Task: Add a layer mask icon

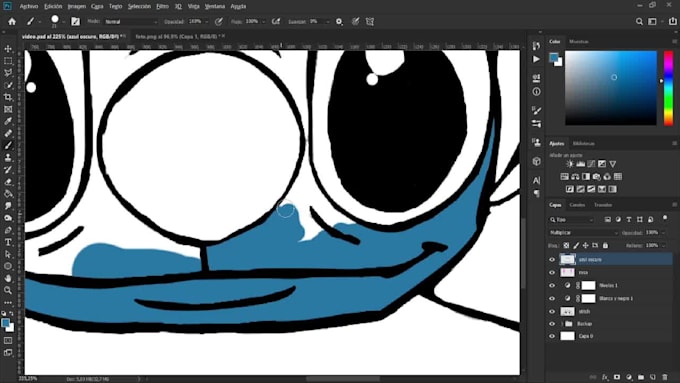Action: point(617,377)
